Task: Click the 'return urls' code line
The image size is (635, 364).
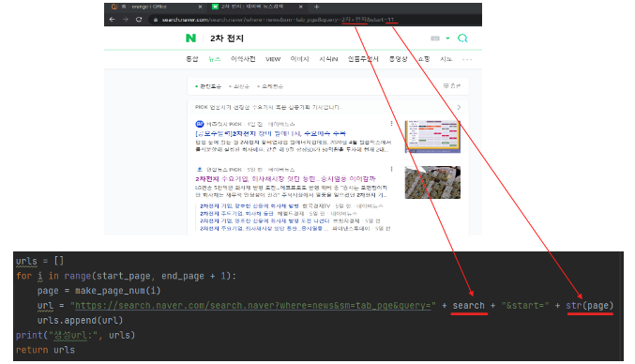Action: (x=45, y=350)
